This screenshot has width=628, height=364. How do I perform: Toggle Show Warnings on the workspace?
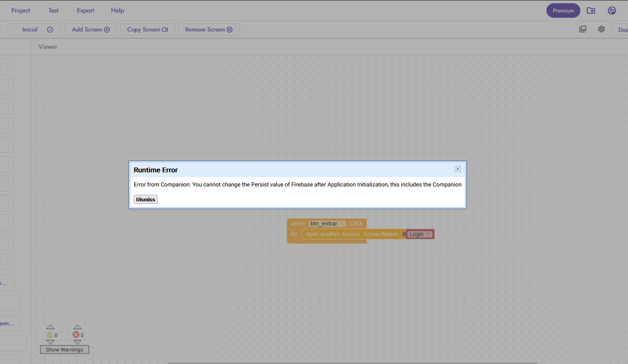65,349
